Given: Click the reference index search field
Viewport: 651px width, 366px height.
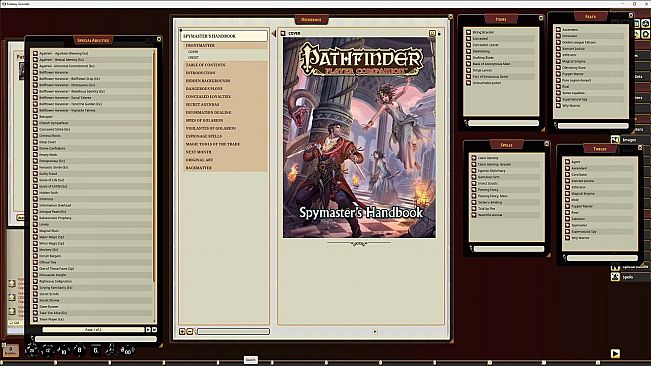Looking at the screenshot, I should (233, 331).
